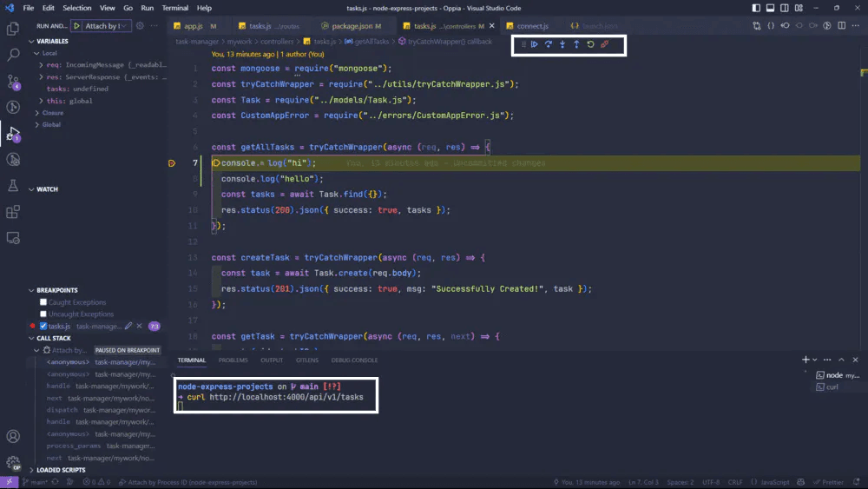Switch to the package.json editor tab

click(352, 26)
